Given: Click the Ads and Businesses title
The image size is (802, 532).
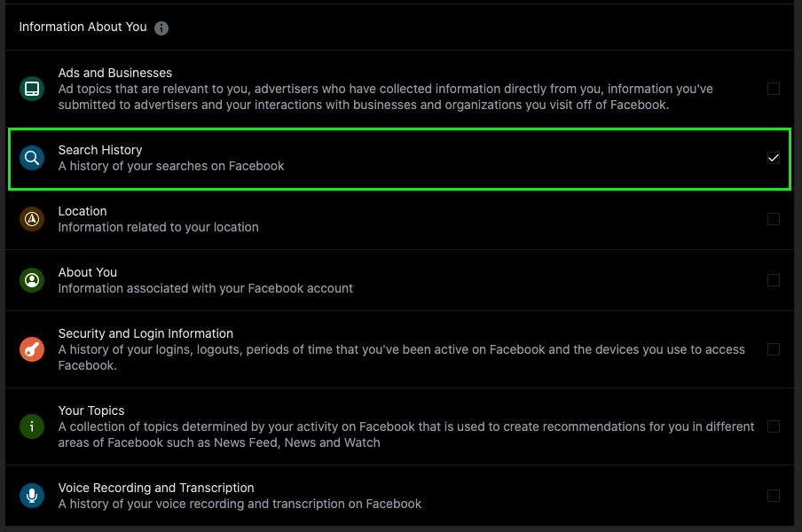Looking at the screenshot, I should [115, 73].
